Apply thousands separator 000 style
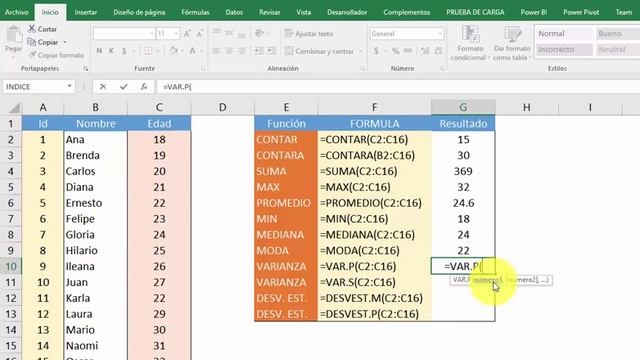This screenshot has height=360, width=640. pyautogui.click(x=408, y=51)
